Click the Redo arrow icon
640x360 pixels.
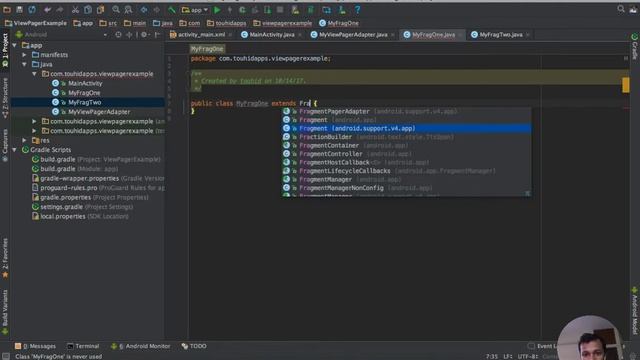tap(60, 9)
